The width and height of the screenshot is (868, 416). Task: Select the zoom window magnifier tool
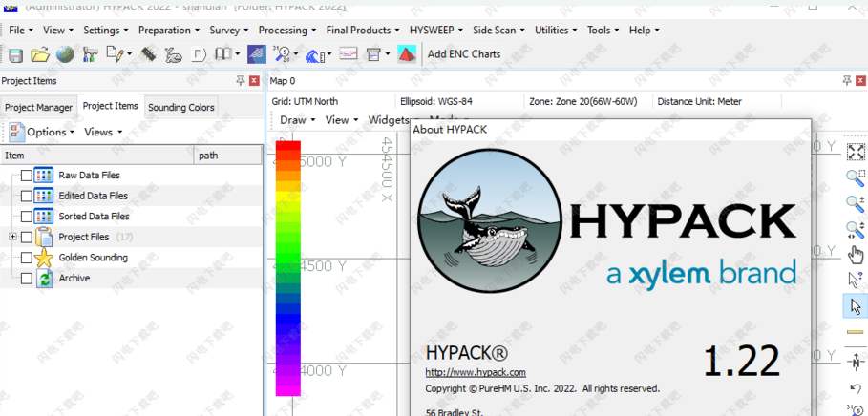(x=856, y=177)
